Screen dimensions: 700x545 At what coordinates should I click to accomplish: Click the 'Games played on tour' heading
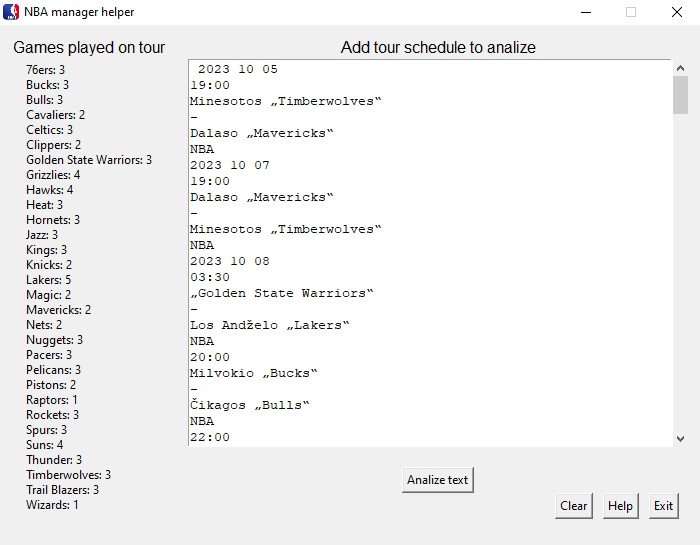point(89,47)
